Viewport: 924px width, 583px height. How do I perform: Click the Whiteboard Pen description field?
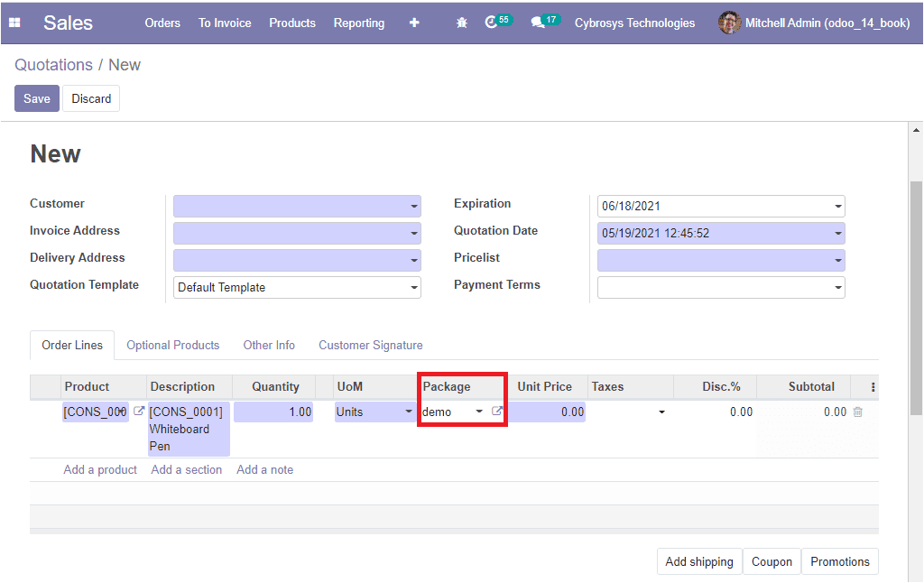(x=189, y=429)
